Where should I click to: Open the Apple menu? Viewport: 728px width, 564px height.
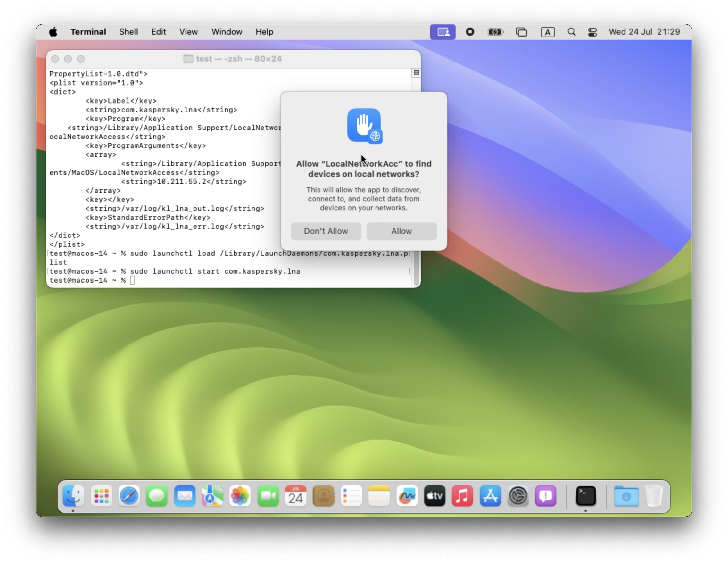pyautogui.click(x=53, y=32)
